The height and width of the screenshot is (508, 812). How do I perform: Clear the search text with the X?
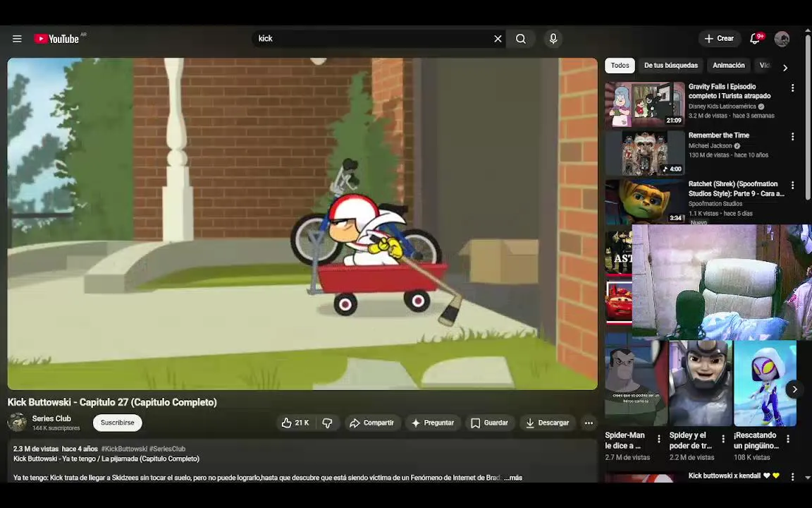pos(498,39)
